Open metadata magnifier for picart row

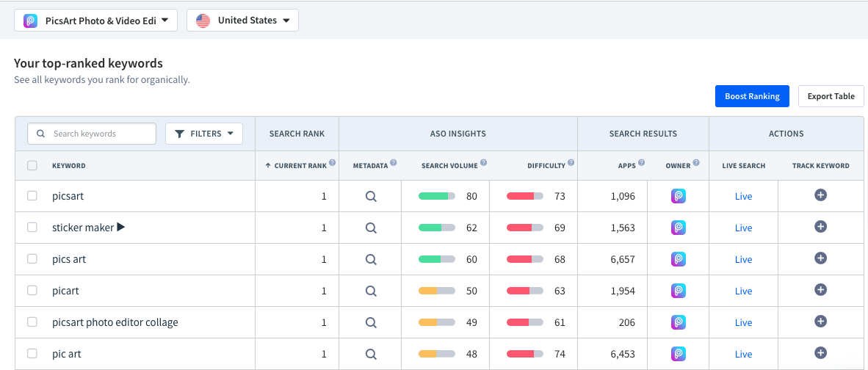(x=371, y=291)
